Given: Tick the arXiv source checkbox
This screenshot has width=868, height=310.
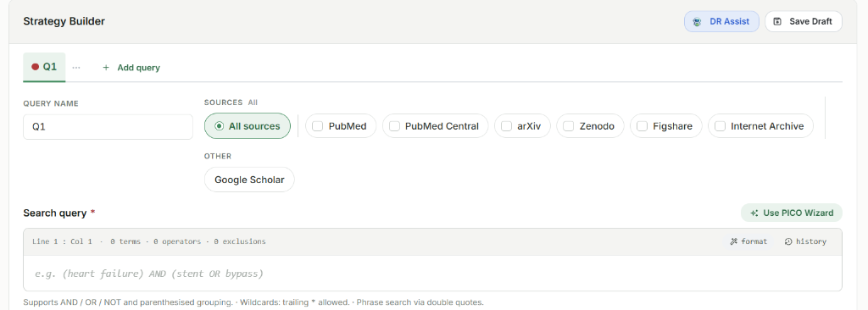Looking at the screenshot, I should coord(507,126).
